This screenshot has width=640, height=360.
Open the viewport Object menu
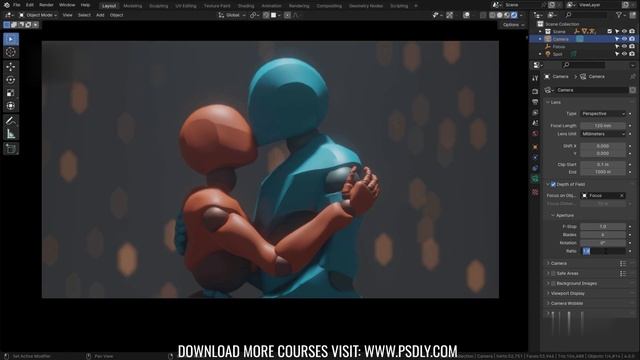tap(116, 15)
